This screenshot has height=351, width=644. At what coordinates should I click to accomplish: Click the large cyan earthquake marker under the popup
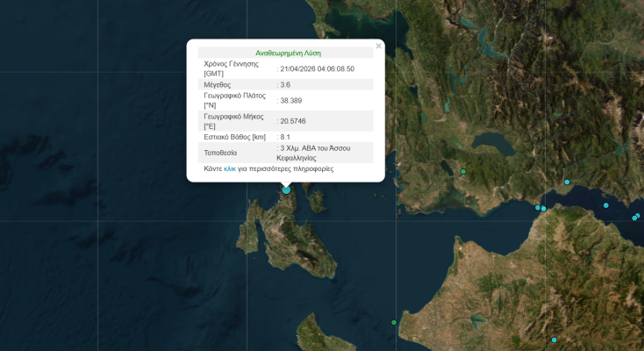pyautogui.click(x=286, y=190)
